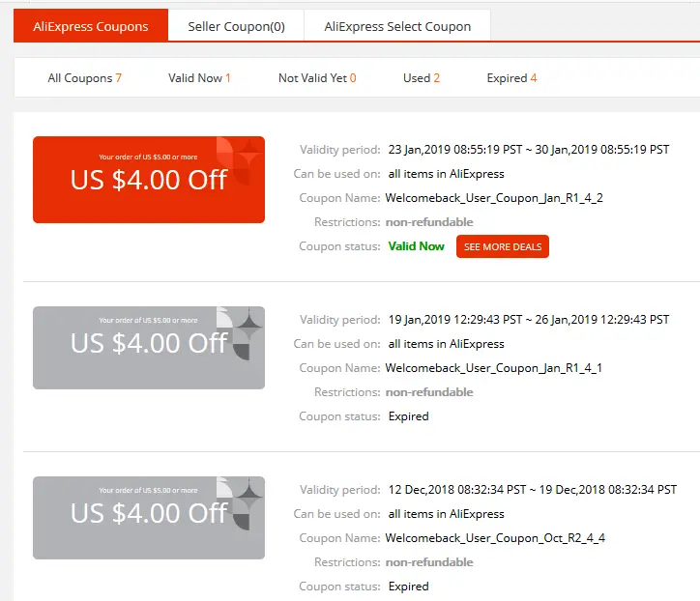Click 'all items in AliExpress' for Jan_R1_4_1 coupon
The height and width of the screenshot is (601, 700).
pos(446,344)
